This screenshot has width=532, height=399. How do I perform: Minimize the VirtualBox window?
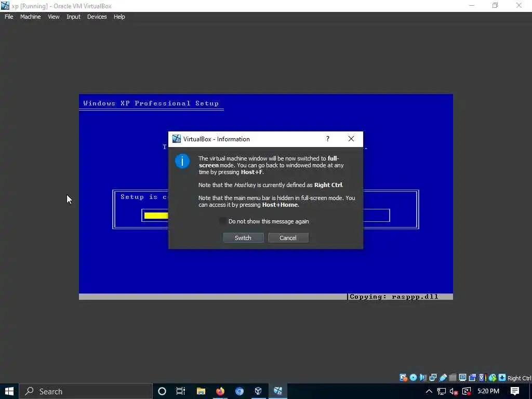click(471, 5)
